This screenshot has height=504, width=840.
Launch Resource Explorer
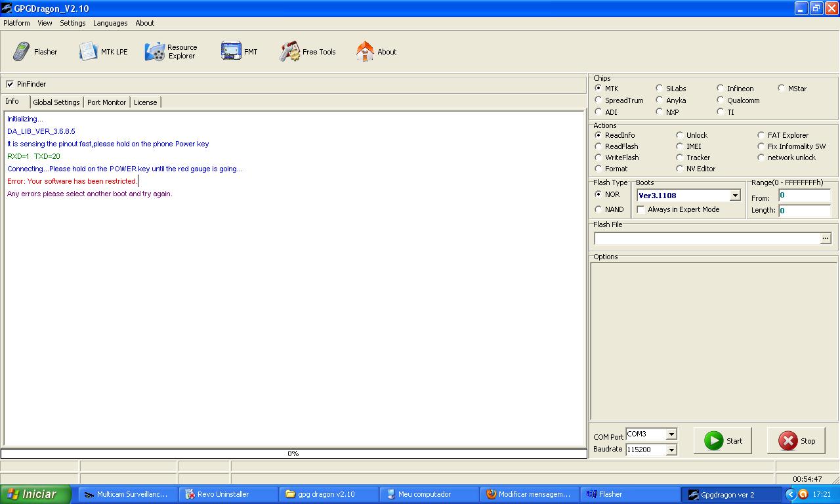pos(171,52)
